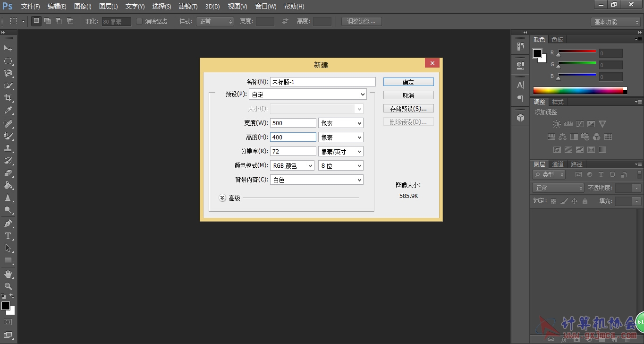Confirm with the 确定 button
Image resolution: width=644 pixels, height=344 pixels.
point(408,82)
